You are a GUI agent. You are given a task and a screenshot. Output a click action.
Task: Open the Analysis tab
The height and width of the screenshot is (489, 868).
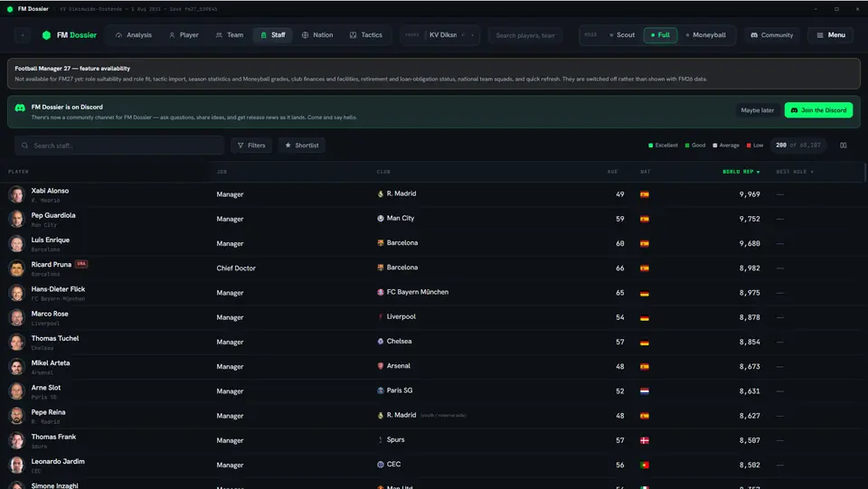[134, 35]
